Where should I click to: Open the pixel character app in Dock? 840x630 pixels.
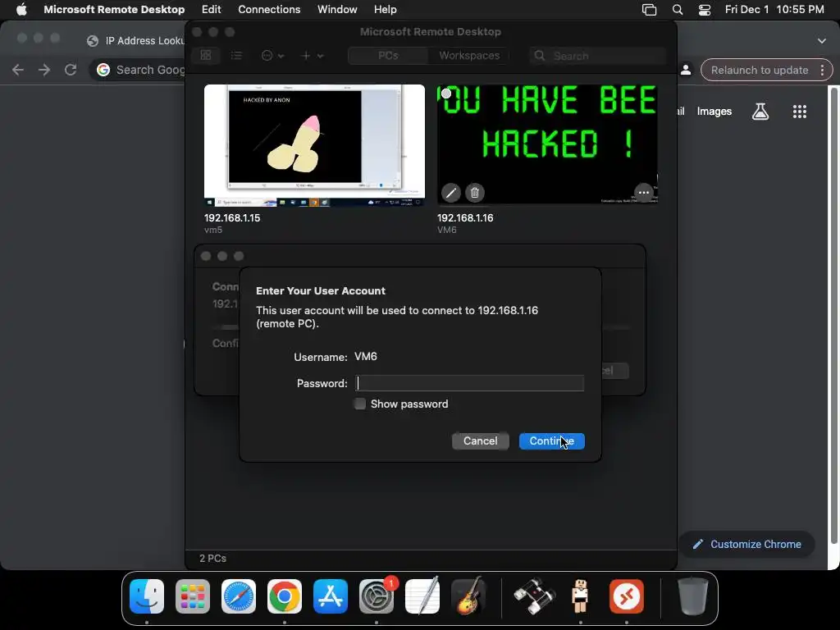[580, 596]
